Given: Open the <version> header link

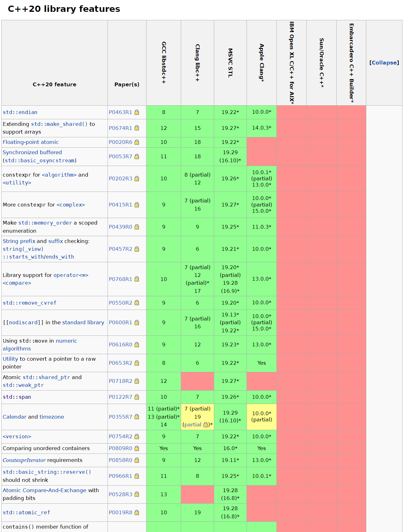Looking at the screenshot, I should tap(17, 436).
